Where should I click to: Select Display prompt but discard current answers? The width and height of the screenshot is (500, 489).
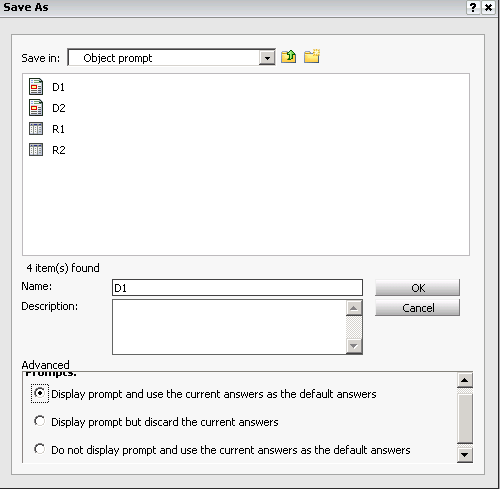pos(40,421)
